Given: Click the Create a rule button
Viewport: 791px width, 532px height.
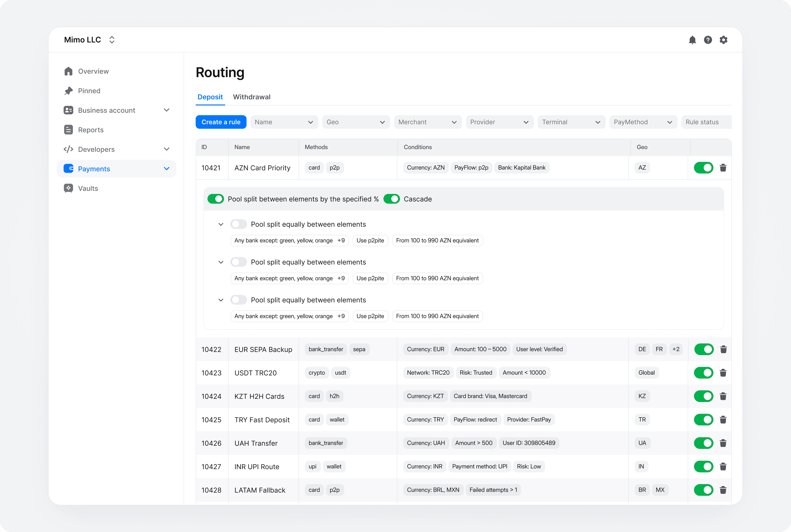Looking at the screenshot, I should 221,122.
